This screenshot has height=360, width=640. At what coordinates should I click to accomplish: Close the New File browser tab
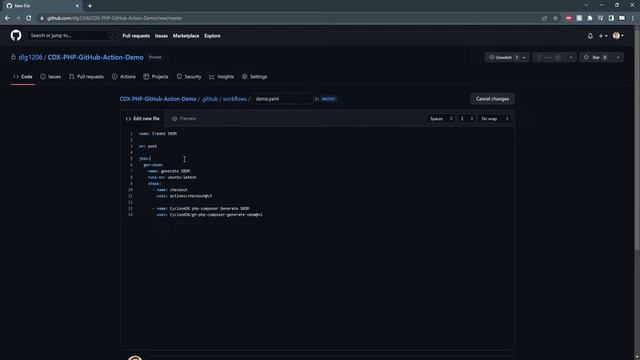77,6
